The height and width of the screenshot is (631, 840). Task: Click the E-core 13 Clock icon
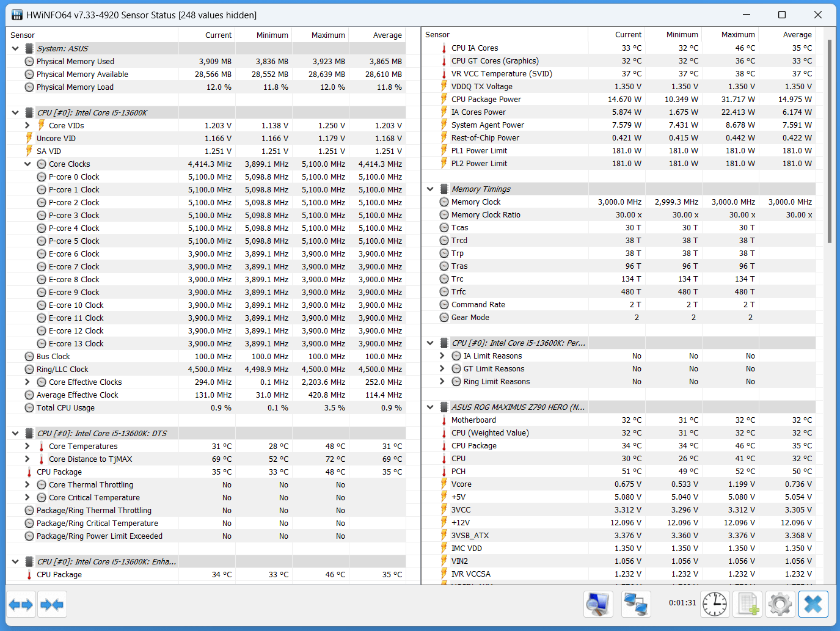pos(42,343)
